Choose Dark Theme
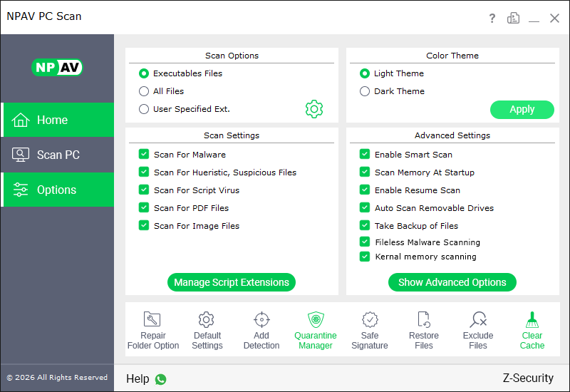Image resolution: width=570 pixels, height=392 pixels. [x=365, y=91]
